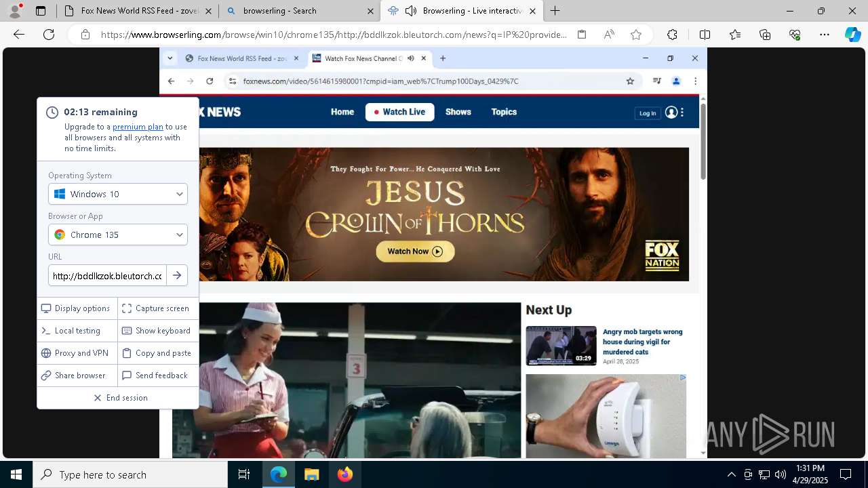Open clock showing 1:31 PM

coord(810,474)
